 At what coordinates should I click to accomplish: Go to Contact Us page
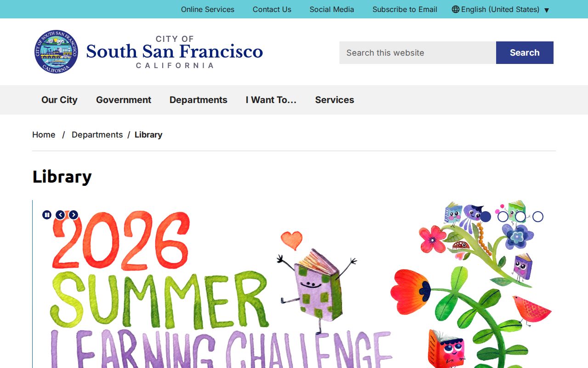pos(272,9)
